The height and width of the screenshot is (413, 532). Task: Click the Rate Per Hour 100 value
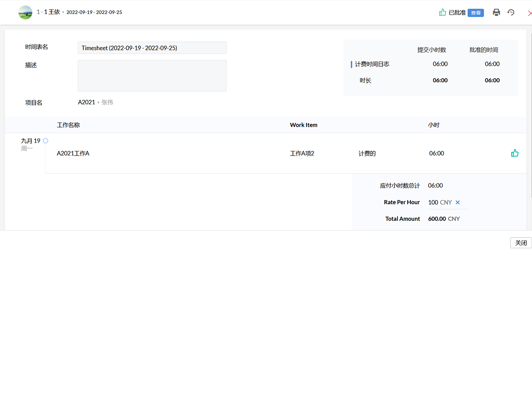click(x=433, y=202)
